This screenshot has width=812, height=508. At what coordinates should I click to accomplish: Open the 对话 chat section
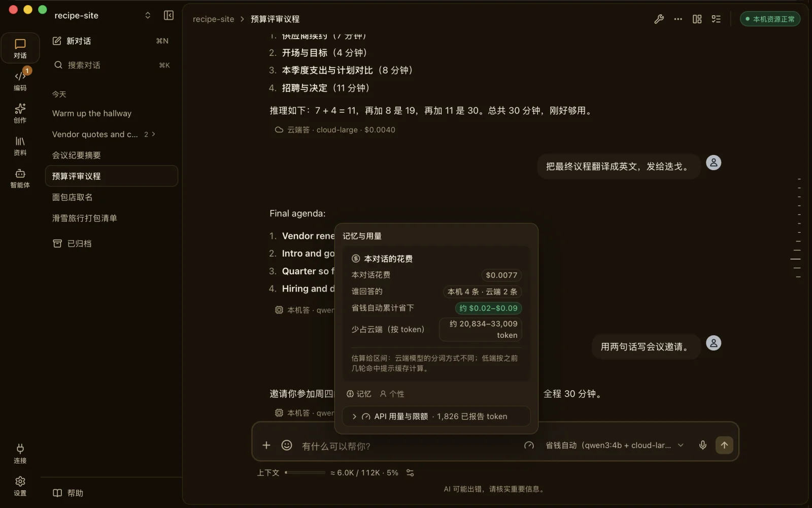point(20,48)
